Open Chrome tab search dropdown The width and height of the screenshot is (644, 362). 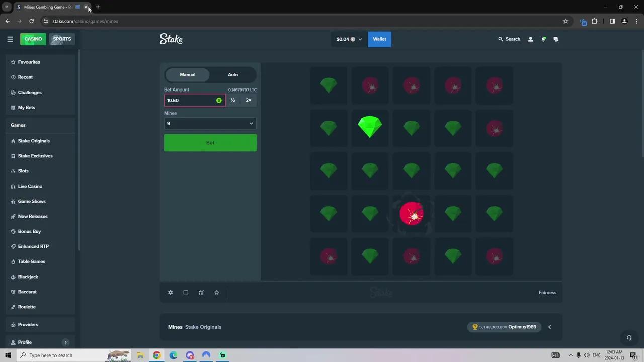[x=7, y=7]
